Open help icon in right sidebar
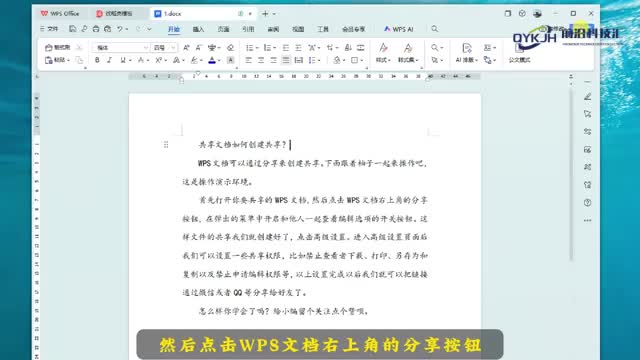 pyautogui.click(x=588, y=202)
